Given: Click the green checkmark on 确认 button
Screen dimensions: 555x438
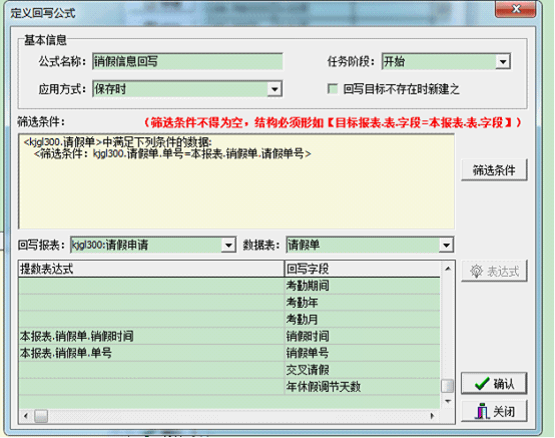Looking at the screenshot, I should (x=482, y=383).
